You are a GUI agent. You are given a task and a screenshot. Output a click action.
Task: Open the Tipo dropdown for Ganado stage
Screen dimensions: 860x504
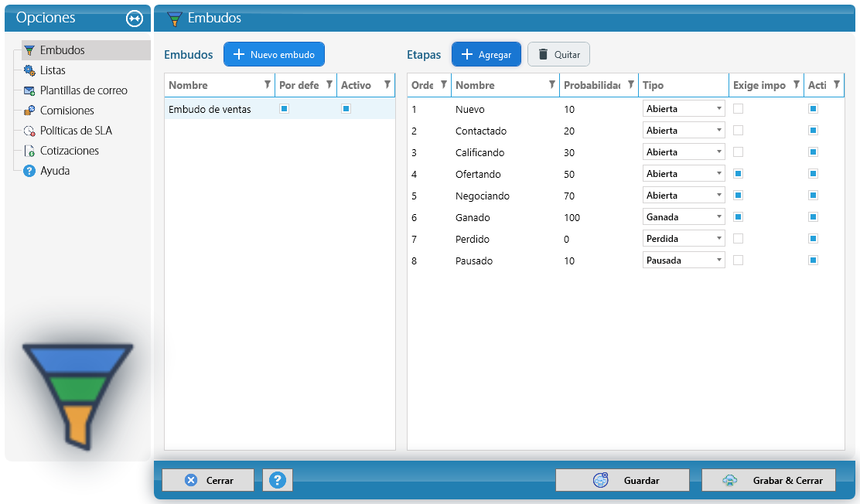(684, 216)
